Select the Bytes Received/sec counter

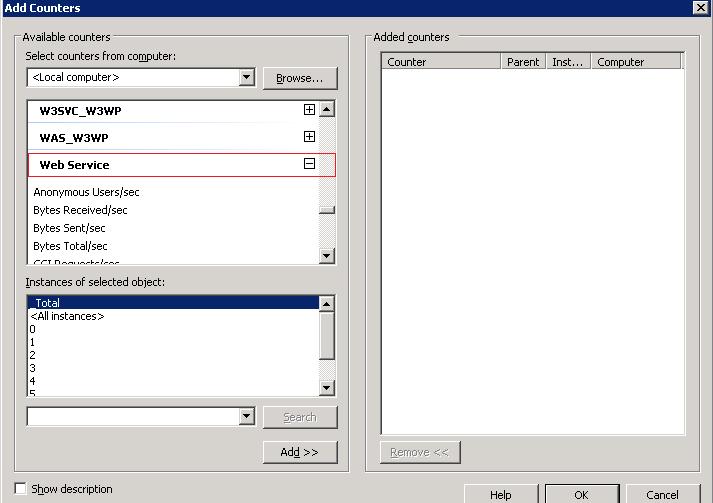coord(80,210)
